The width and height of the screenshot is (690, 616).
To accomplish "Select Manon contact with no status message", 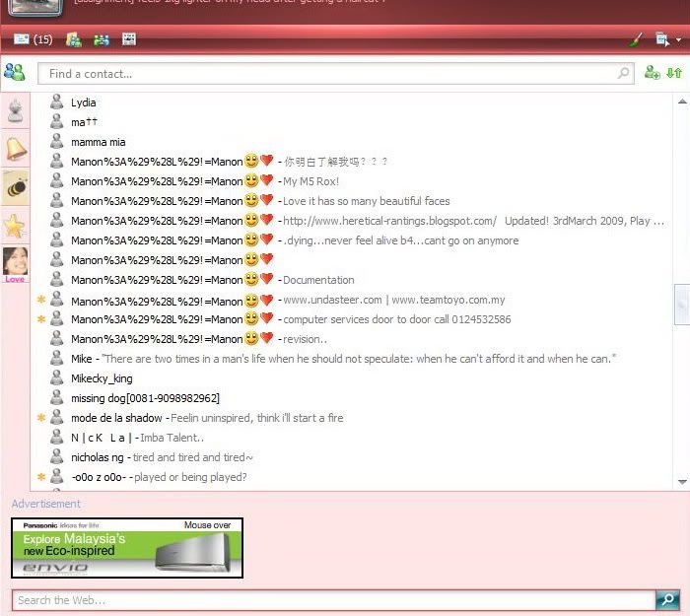I will point(172,260).
